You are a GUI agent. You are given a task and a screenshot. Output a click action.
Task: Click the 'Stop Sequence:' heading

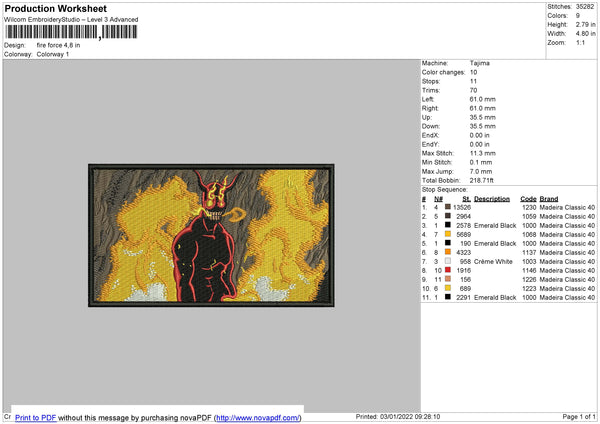(x=444, y=189)
